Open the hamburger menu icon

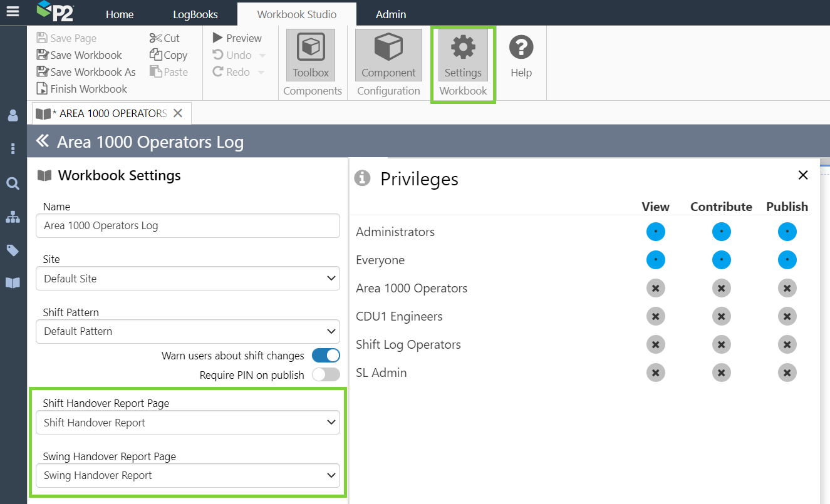coord(13,11)
